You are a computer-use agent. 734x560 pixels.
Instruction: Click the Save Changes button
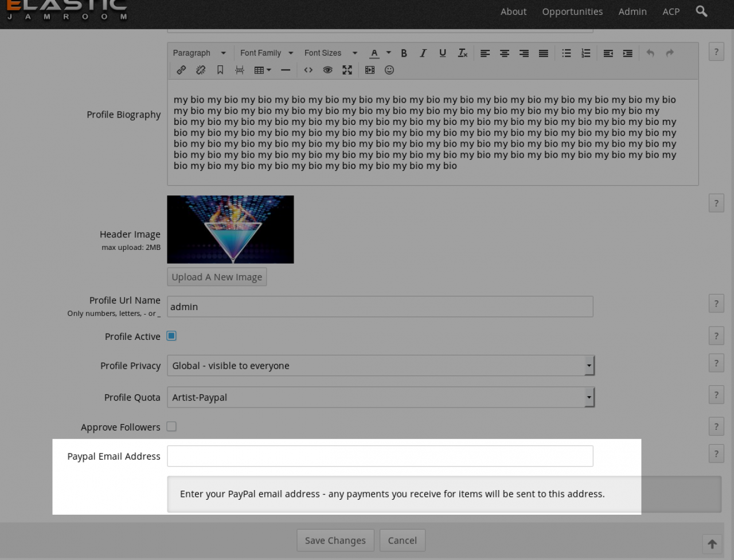335,540
